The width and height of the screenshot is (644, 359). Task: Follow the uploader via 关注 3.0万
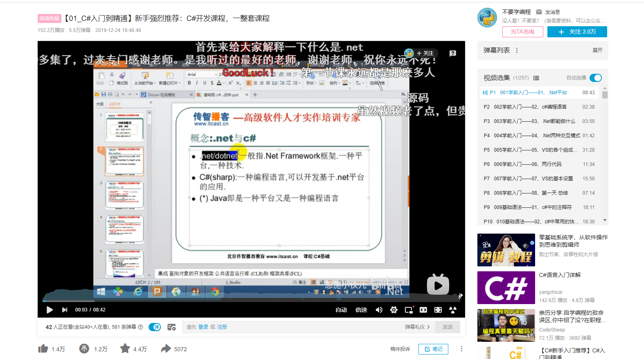(577, 32)
